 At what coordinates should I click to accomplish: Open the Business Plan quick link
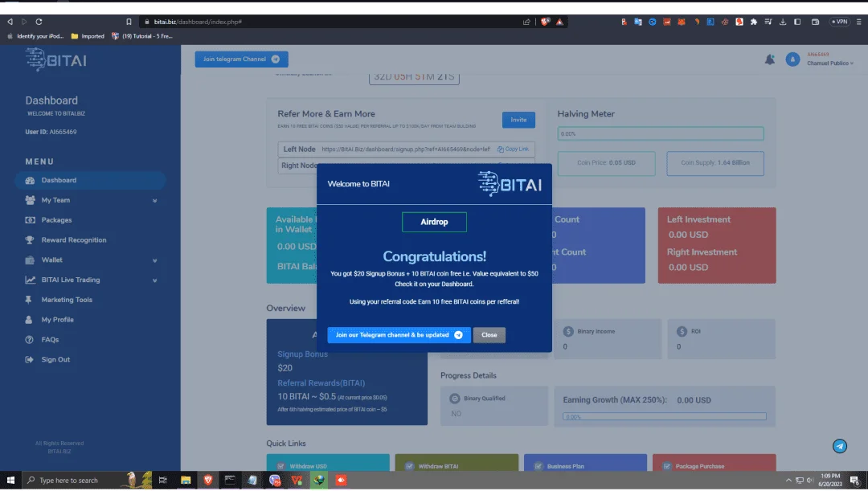[x=585, y=463]
